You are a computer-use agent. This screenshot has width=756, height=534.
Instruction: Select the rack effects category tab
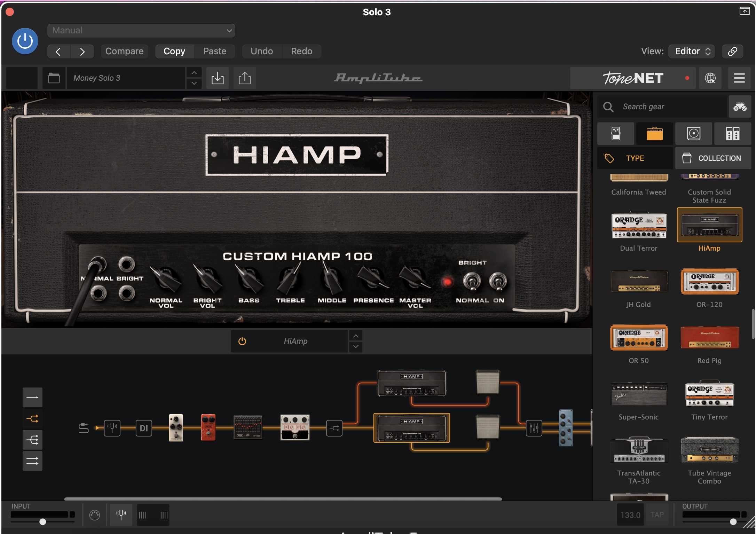732,134
